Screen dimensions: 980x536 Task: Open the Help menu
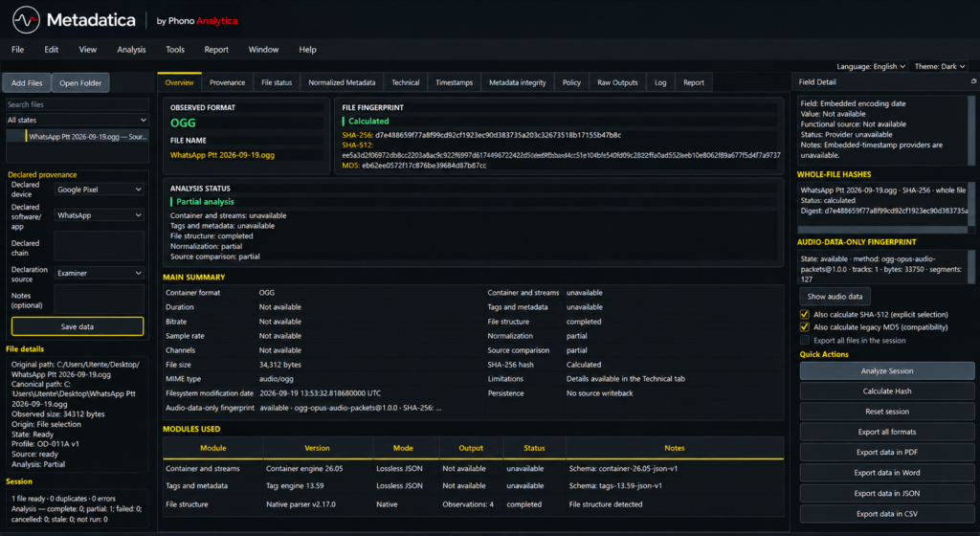point(307,50)
